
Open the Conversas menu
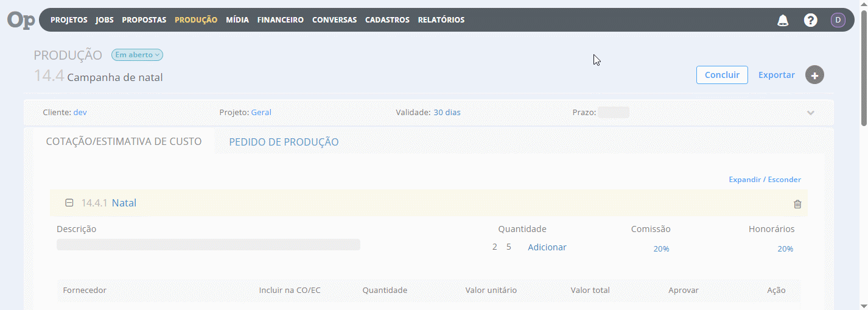tap(334, 20)
